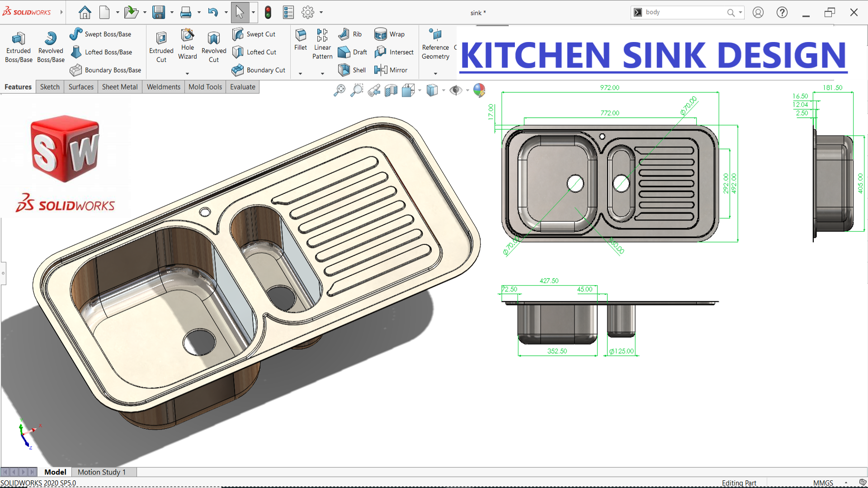
Task: Switch to the Sheet Metal tab
Action: 120,87
